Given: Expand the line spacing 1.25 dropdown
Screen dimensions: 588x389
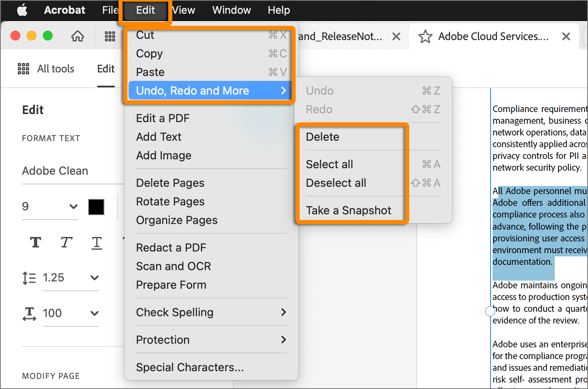Looking at the screenshot, I should point(94,278).
